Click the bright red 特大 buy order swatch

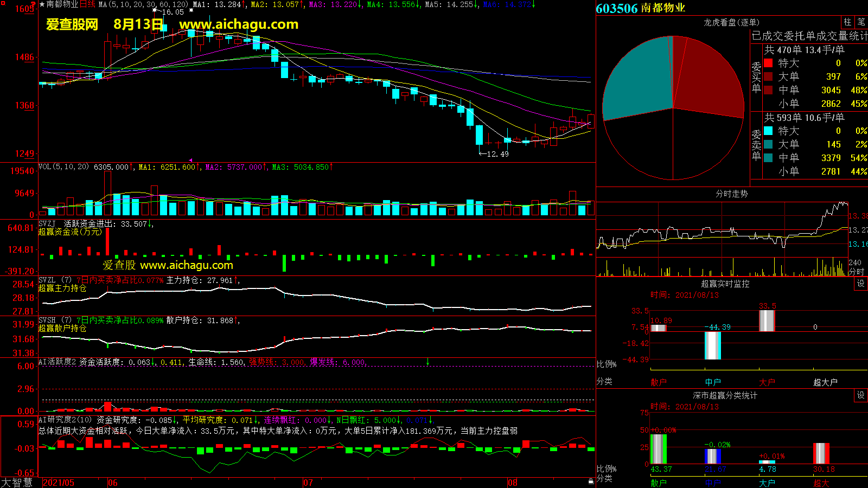(768, 63)
